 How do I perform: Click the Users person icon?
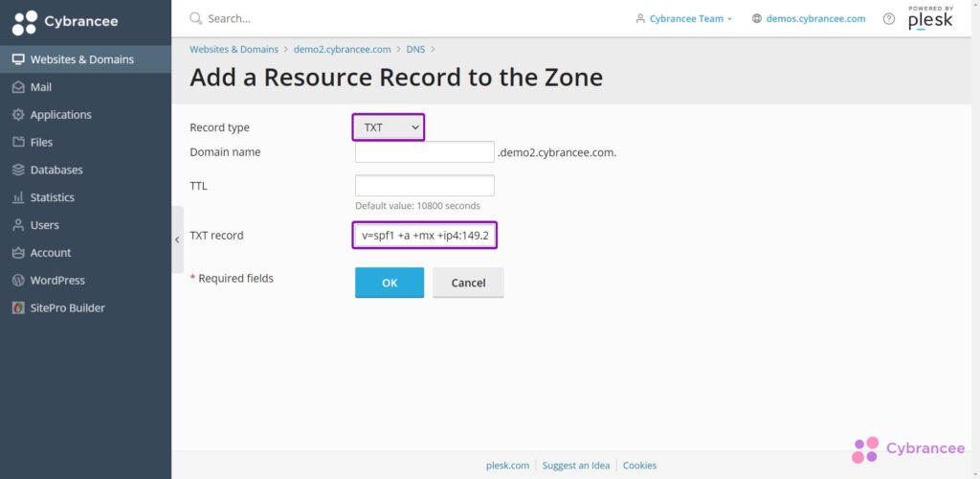point(18,224)
